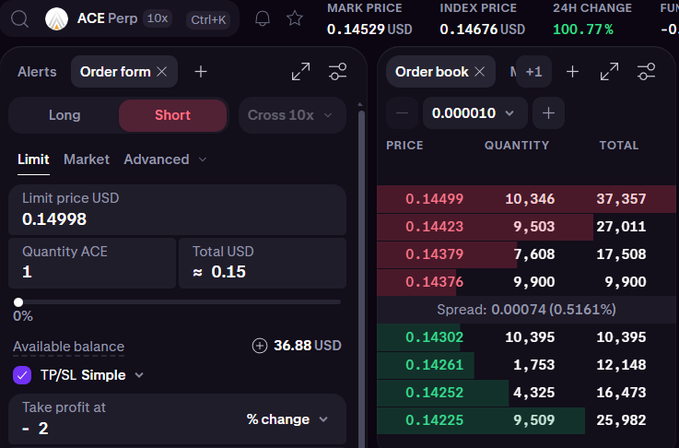Select bid price 0.14261 in order book

pos(434,365)
